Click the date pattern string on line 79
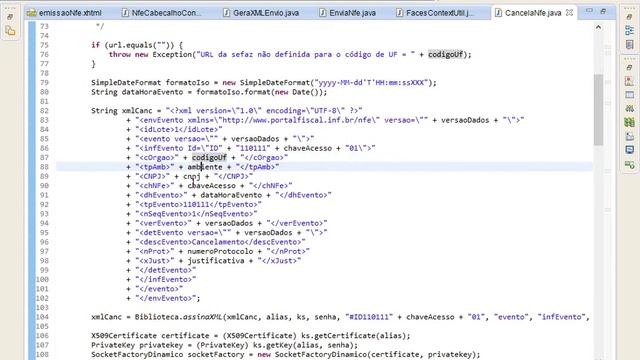 371,82
